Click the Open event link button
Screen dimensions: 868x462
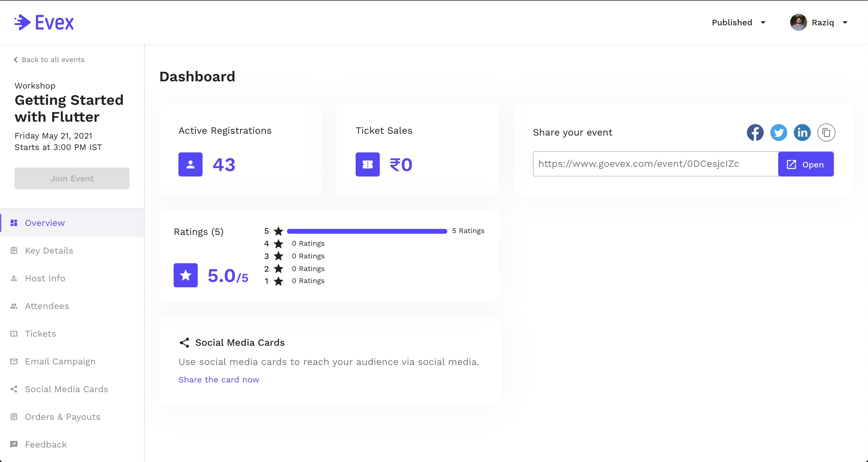[806, 164]
